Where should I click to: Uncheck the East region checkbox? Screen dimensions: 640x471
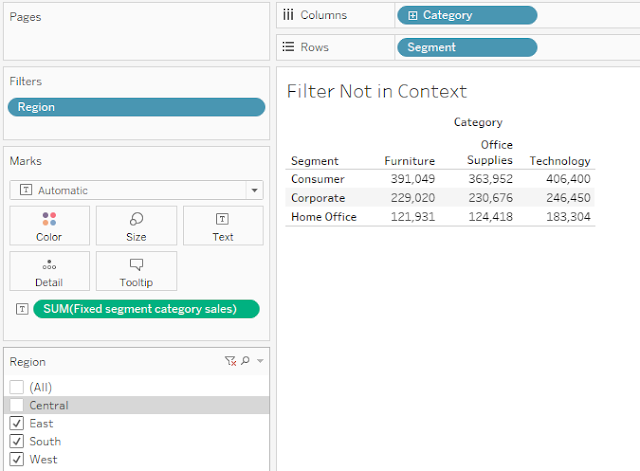[x=17, y=423]
